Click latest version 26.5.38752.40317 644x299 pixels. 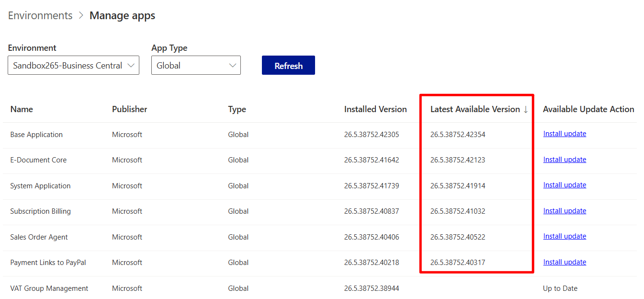pyautogui.click(x=458, y=263)
